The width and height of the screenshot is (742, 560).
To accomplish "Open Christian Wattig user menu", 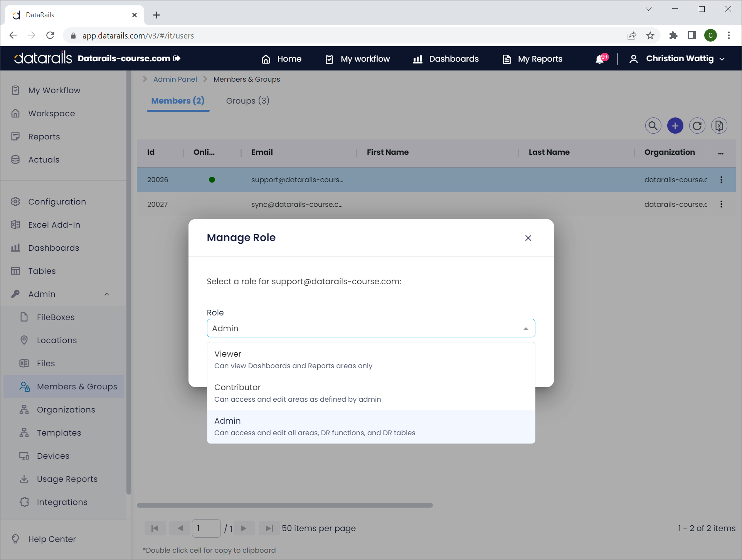I will click(679, 59).
